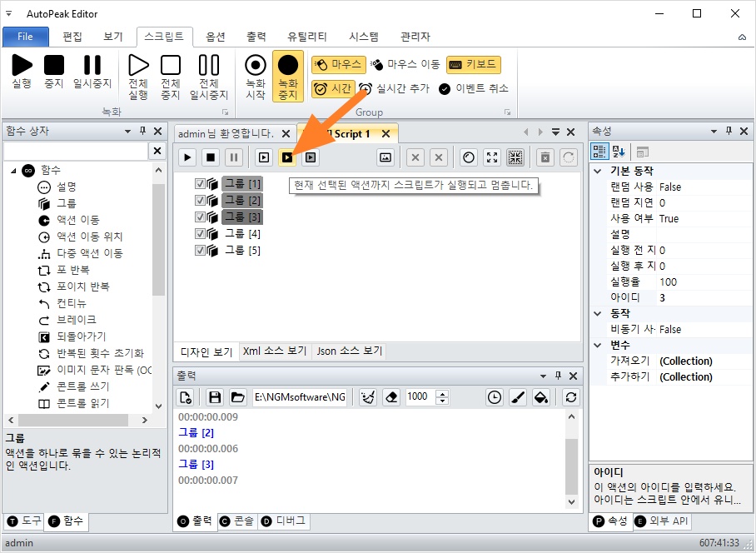Click categorized view icon in 속성 panel
Viewport: 756px width, 553px height.
pyautogui.click(x=599, y=152)
